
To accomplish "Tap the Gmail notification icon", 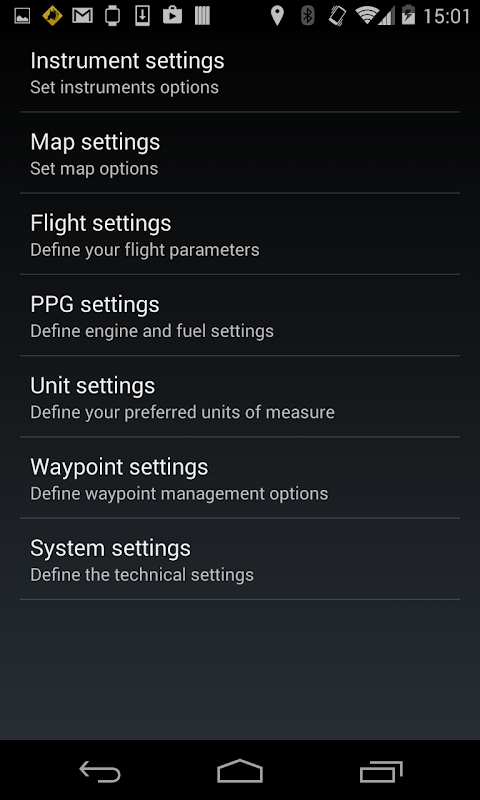I will (82, 16).
